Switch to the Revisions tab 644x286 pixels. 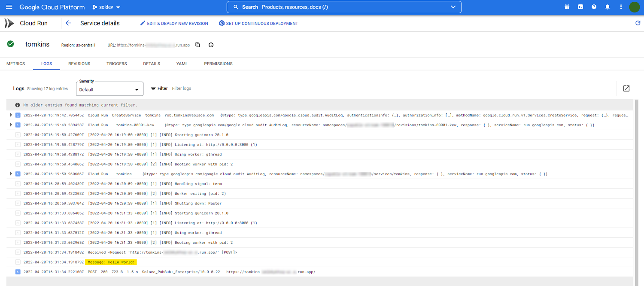click(79, 64)
